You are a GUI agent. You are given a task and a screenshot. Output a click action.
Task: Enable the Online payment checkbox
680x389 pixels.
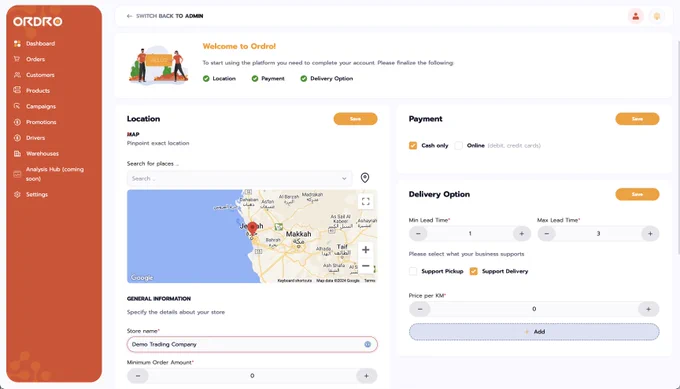click(459, 146)
